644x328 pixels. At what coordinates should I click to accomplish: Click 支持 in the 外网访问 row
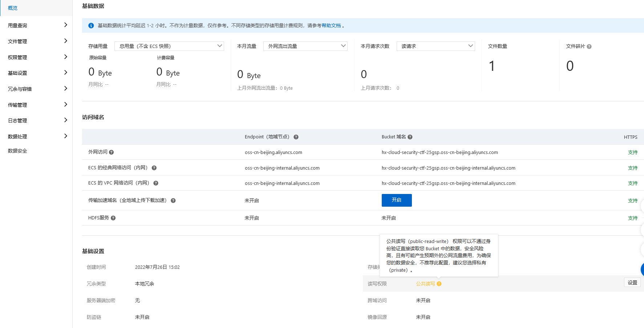click(633, 153)
